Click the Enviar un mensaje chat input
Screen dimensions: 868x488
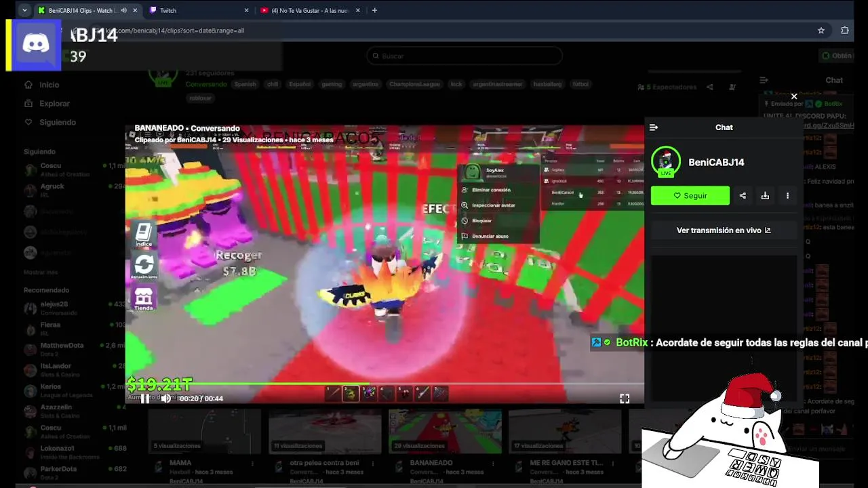(x=816, y=449)
